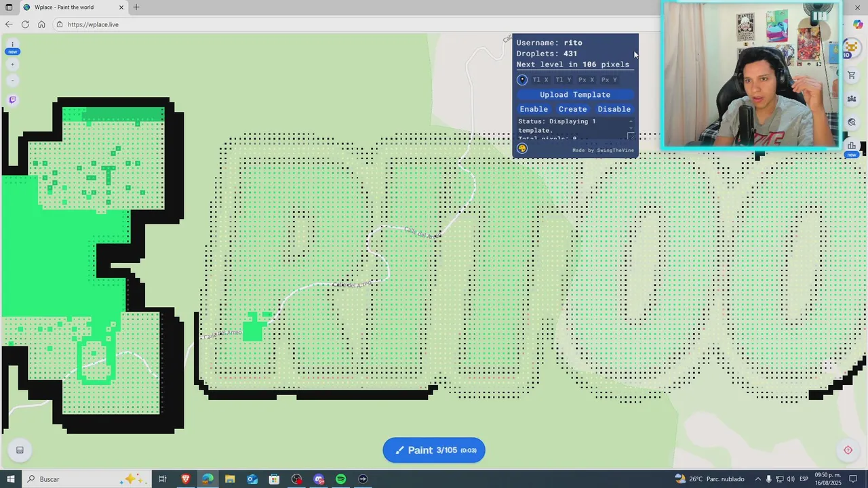Image resolution: width=868 pixels, height=488 pixels.
Task: Click the Disable templates button
Action: [614, 109]
